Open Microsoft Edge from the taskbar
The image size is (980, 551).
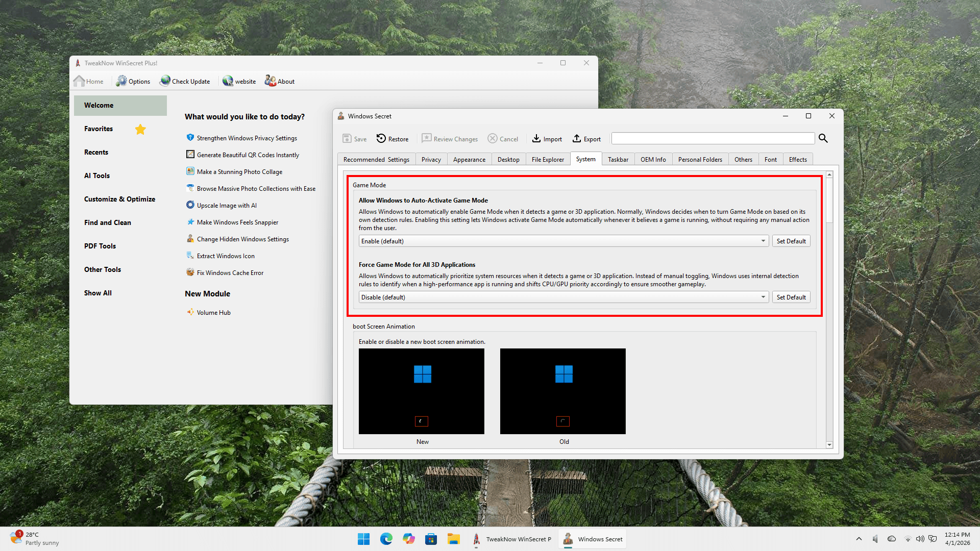coord(386,539)
